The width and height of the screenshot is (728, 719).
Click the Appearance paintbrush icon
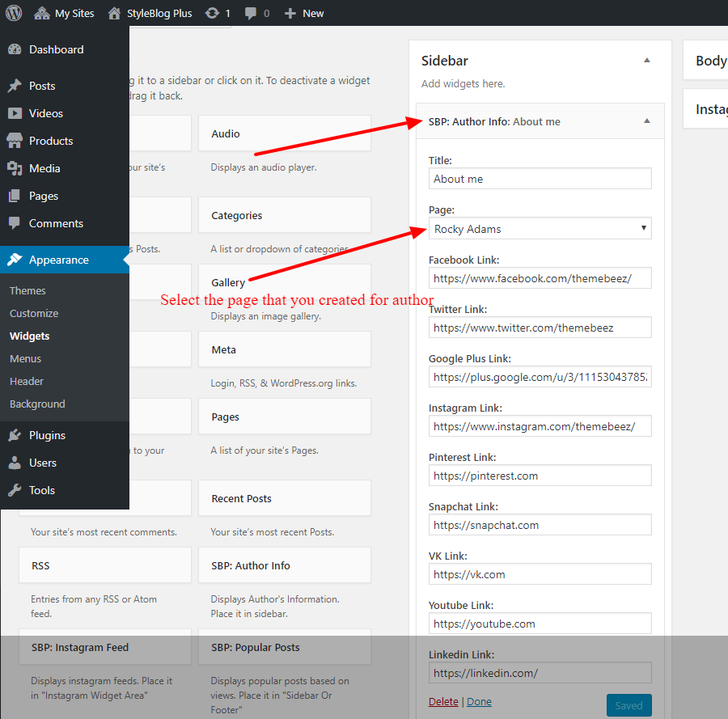15,260
